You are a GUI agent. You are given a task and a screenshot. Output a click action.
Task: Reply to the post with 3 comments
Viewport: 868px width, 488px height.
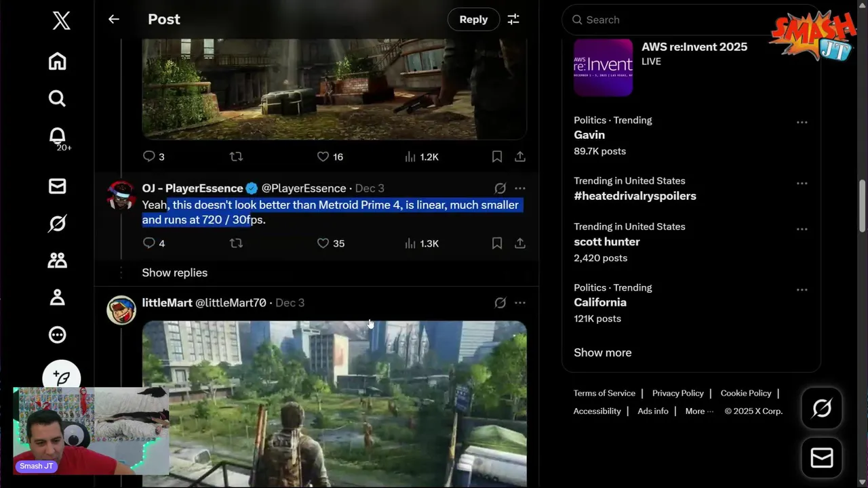click(x=149, y=157)
